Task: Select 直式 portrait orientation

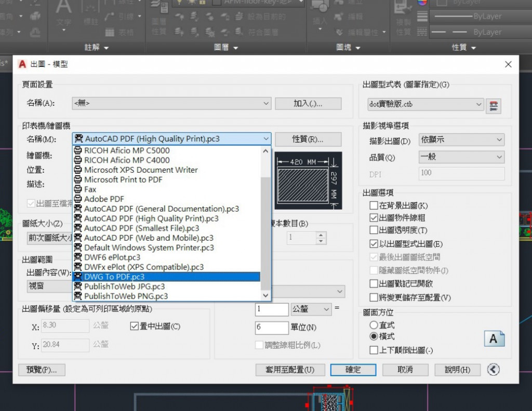Action: click(374, 325)
